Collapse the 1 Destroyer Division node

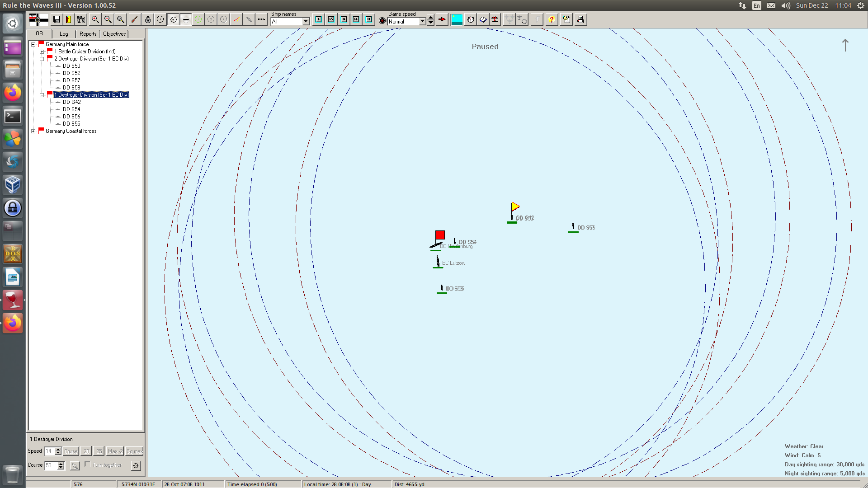coord(42,95)
